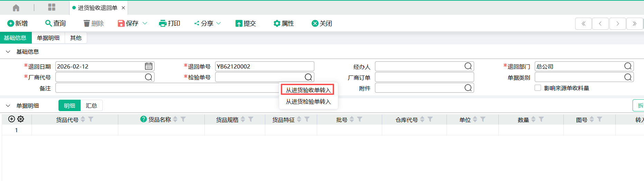This screenshot has width=644, height=181.
Task: Click the 提交 submit icon
Action: (239, 24)
